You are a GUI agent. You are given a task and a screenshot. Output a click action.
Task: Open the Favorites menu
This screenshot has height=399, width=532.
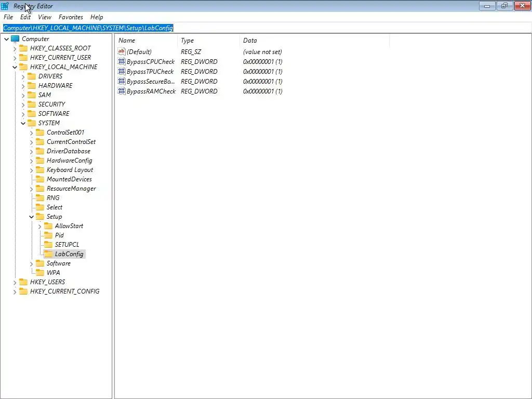(71, 17)
